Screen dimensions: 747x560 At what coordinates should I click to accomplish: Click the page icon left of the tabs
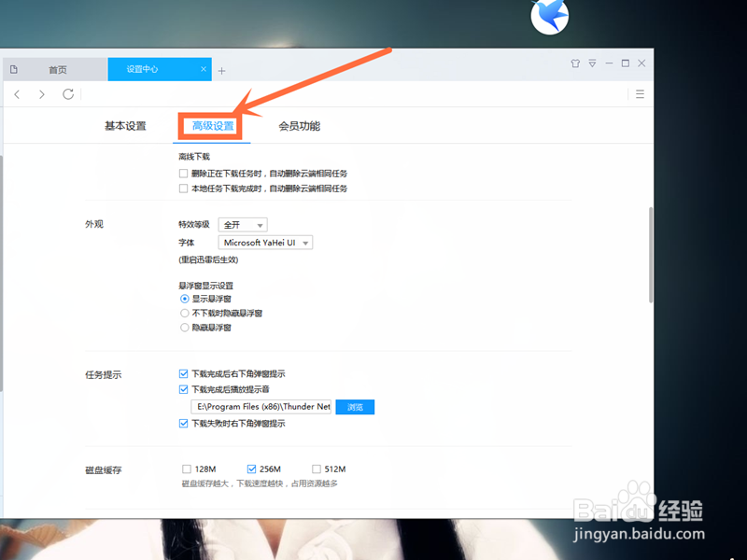tap(14, 69)
